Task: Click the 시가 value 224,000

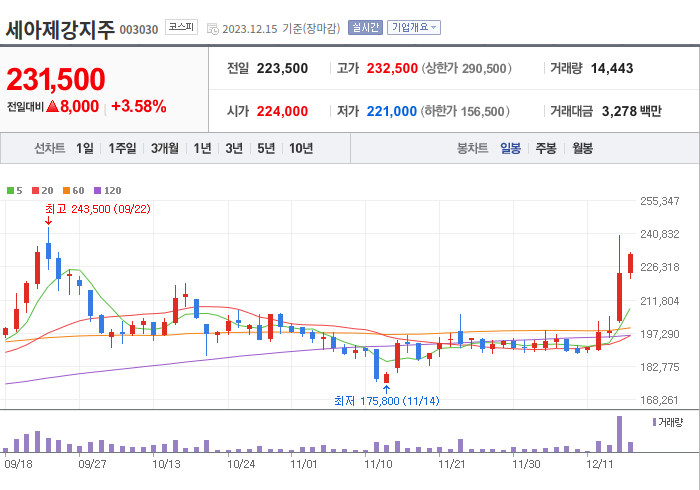Action: [x=282, y=111]
